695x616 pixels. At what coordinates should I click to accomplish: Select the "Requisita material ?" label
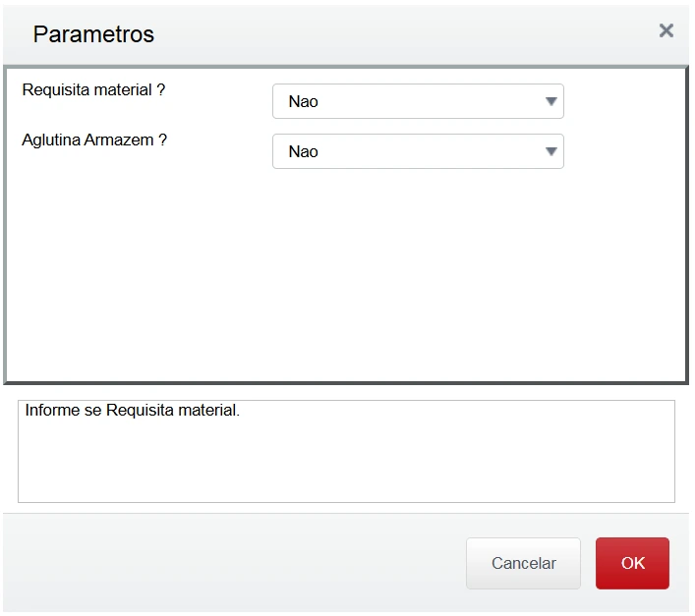click(x=93, y=90)
